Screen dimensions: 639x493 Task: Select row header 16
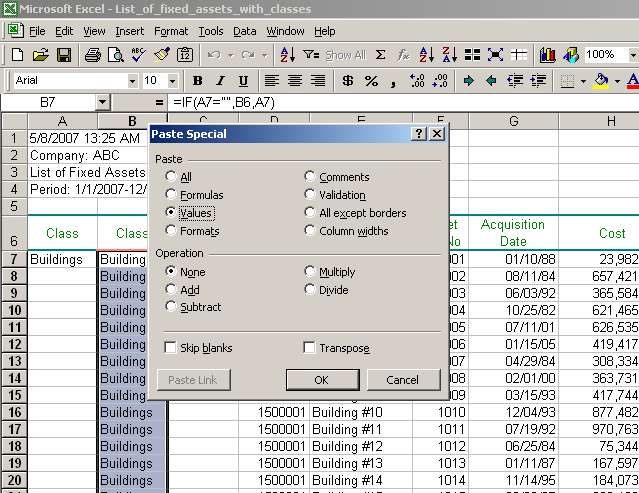(x=14, y=412)
